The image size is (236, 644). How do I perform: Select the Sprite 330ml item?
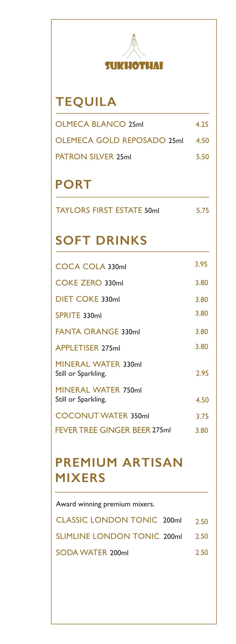tap(78, 315)
